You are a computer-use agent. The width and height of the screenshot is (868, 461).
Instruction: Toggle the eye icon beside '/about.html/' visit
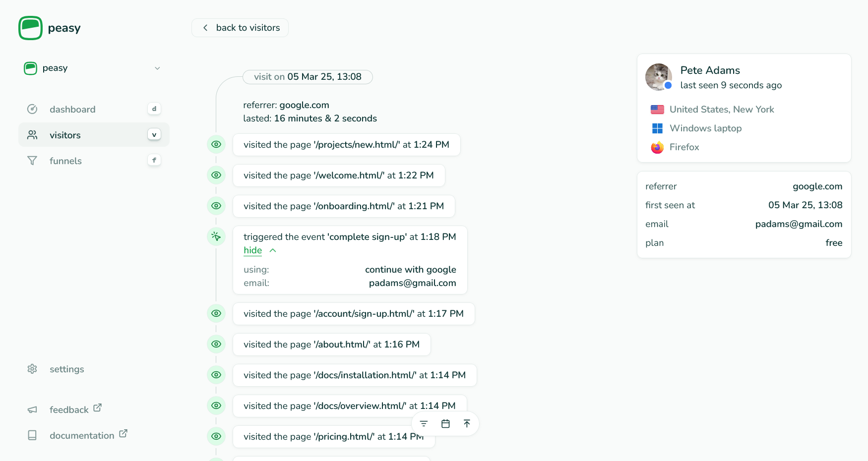coord(216,344)
